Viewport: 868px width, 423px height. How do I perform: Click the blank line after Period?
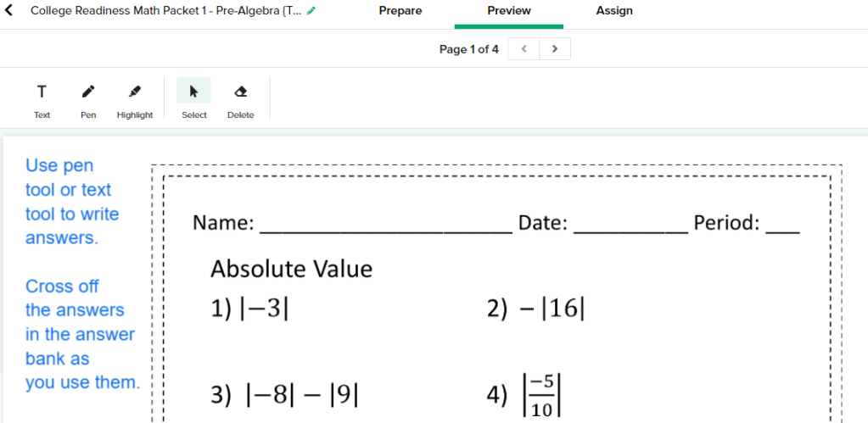781,225
